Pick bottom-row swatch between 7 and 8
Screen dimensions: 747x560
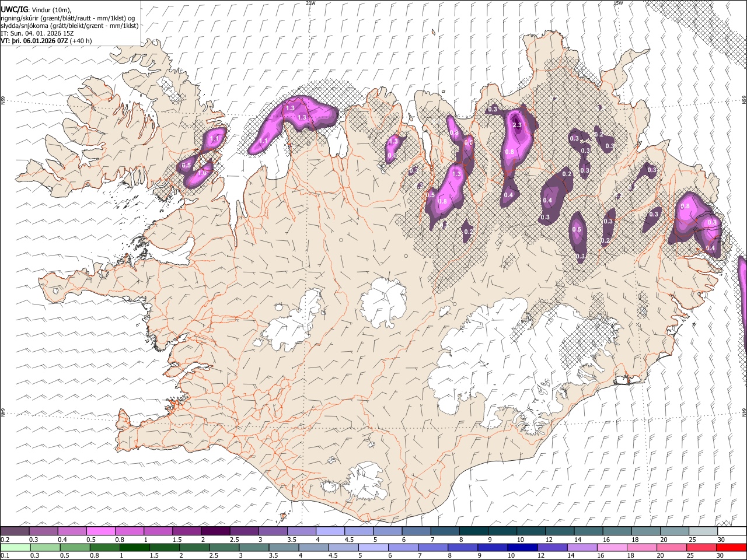[x=433, y=547]
